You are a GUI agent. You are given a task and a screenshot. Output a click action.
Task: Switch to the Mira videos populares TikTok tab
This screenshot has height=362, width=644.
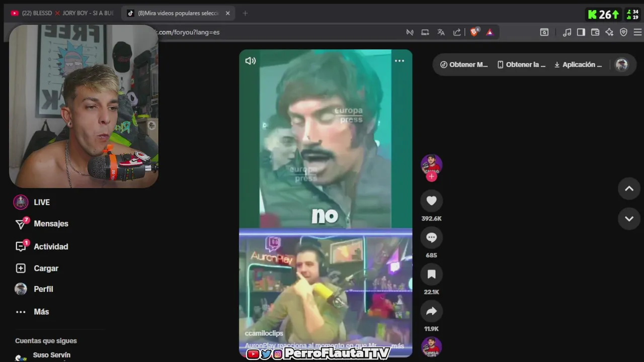click(178, 13)
